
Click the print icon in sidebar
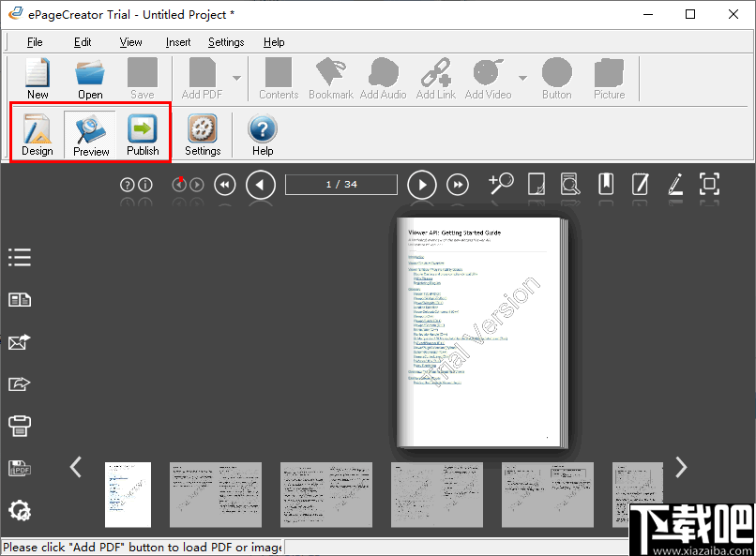20,426
